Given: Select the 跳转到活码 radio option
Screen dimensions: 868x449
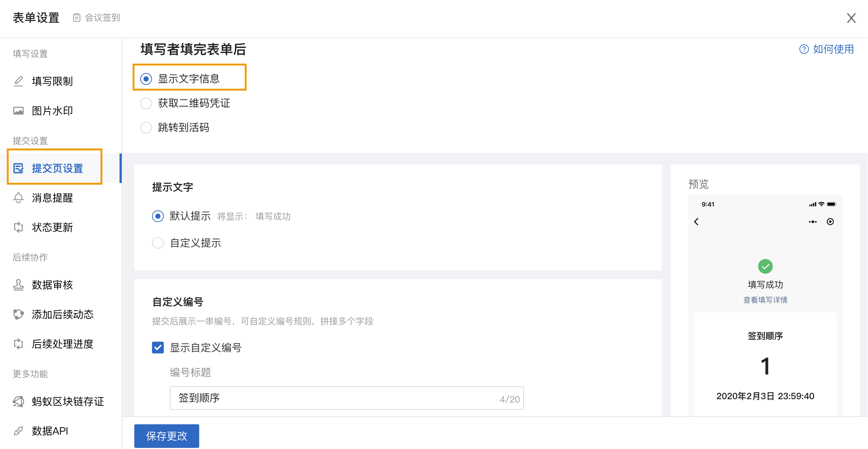Looking at the screenshot, I should point(146,128).
